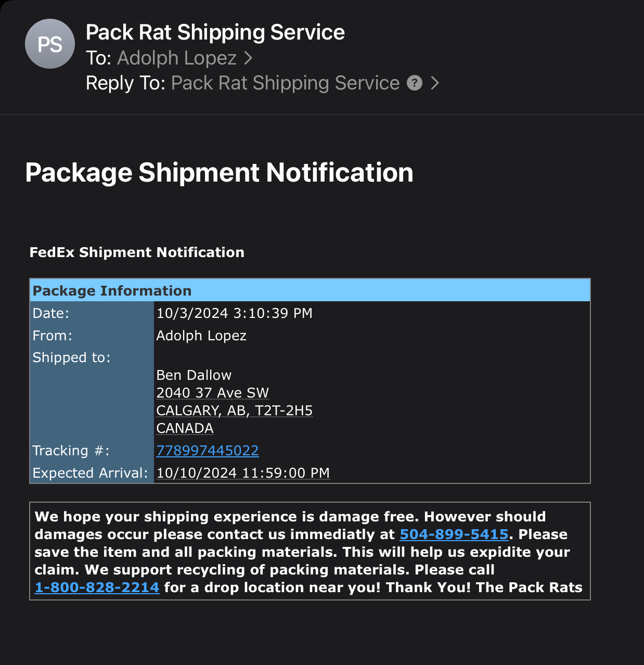Expand the chevron at end of Reply To line
This screenshot has height=665, width=644.
pyautogui.click(x=435, y=83)
